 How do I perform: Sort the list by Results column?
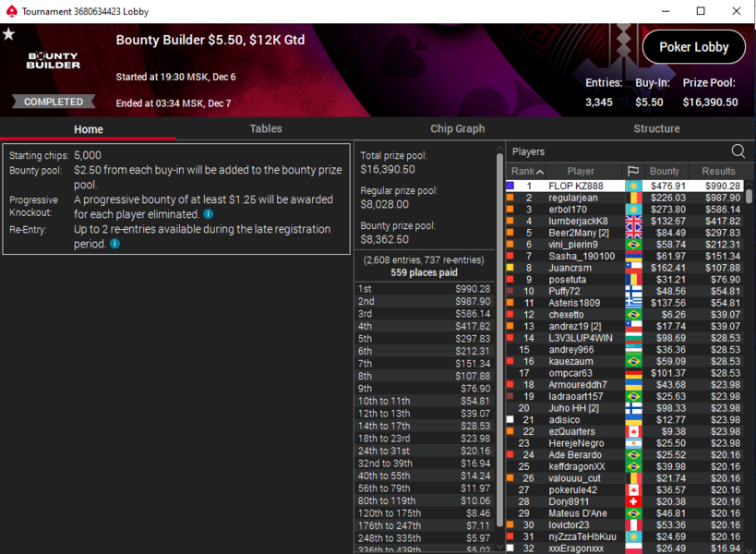[x=718, y=171]
